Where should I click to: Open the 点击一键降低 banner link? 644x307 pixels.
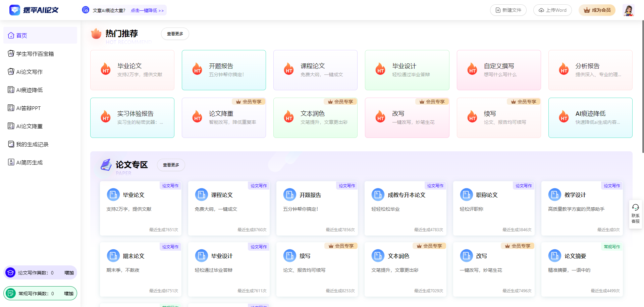click(147, 10)
